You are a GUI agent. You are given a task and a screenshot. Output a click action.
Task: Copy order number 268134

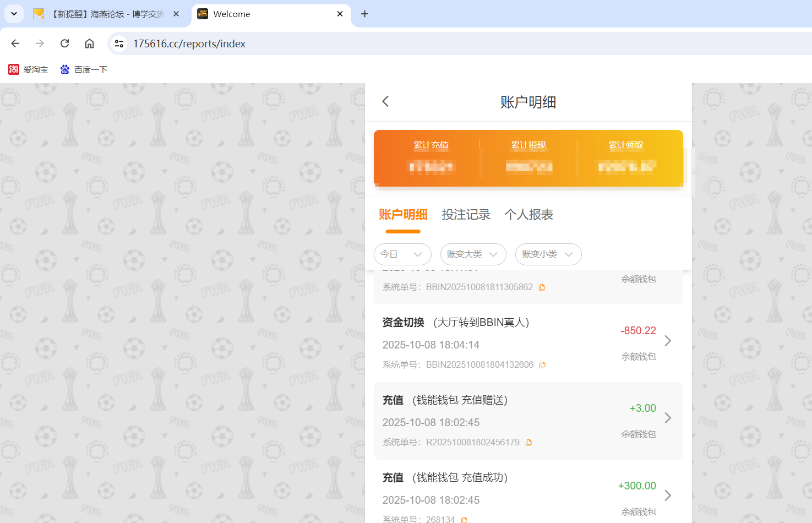coord(464,519)
